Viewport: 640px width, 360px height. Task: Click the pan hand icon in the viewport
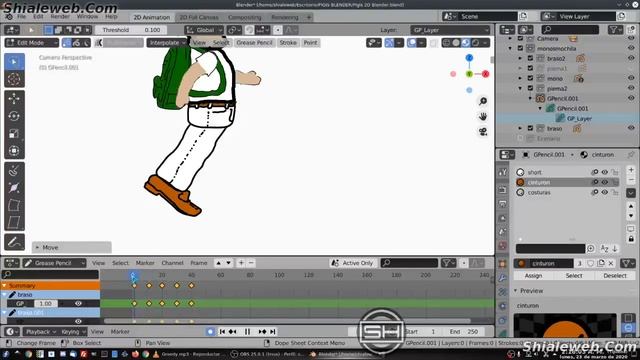pos(483,117)
